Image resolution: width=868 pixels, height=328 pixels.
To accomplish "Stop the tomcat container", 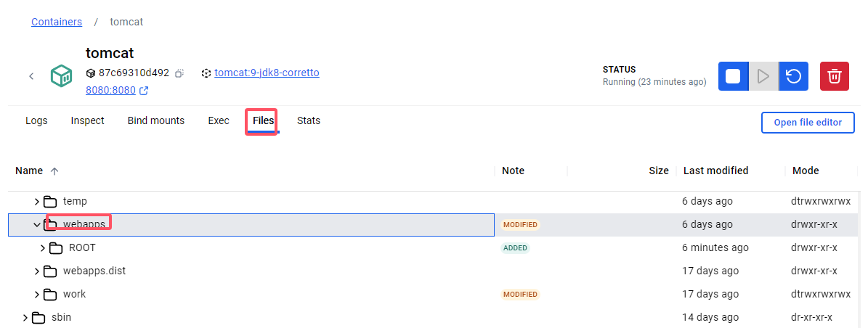I will (x=733, y=76).
